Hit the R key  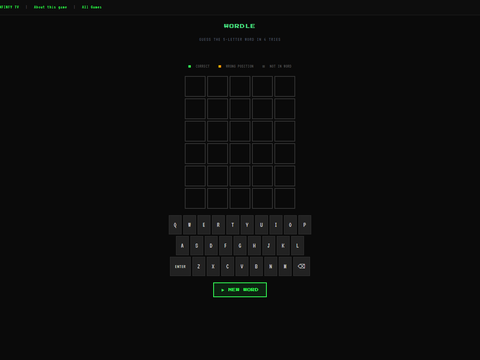[218, 225]
